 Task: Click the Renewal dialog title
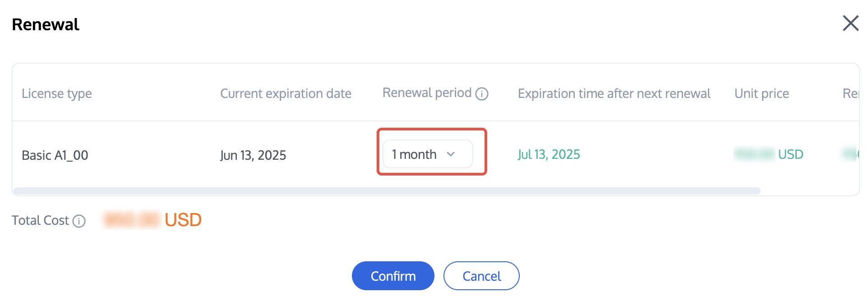[x=46, y=24]
